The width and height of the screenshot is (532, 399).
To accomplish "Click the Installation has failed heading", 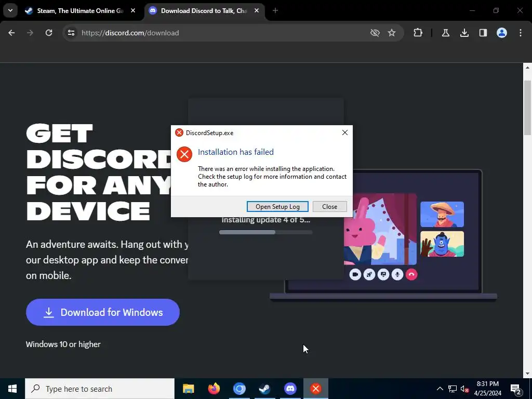I will pos(236,152).
